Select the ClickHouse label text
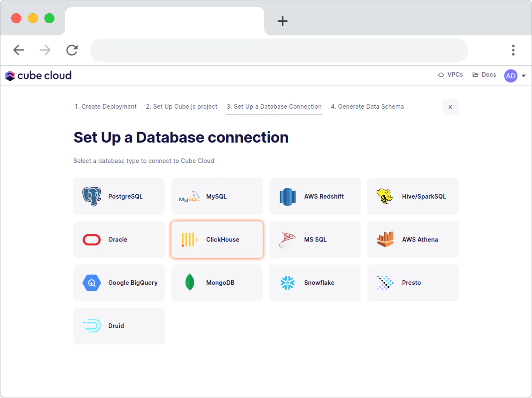 (x=223, y=240)
